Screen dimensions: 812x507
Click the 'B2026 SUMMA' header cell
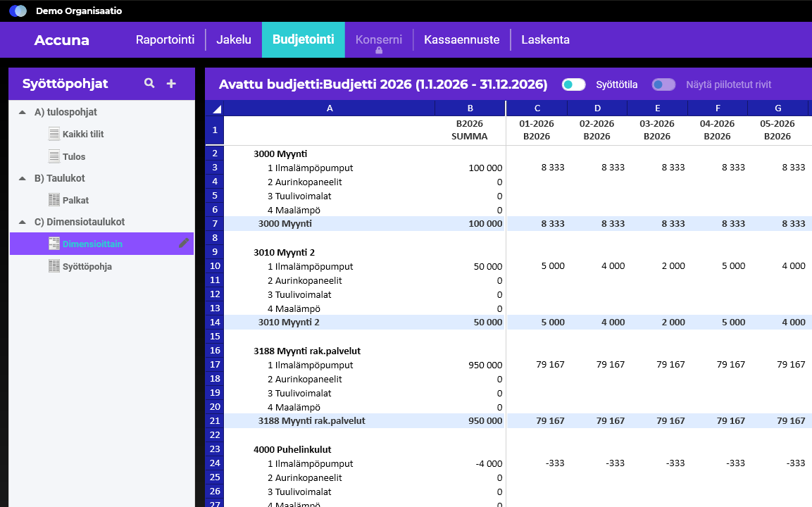469,130
